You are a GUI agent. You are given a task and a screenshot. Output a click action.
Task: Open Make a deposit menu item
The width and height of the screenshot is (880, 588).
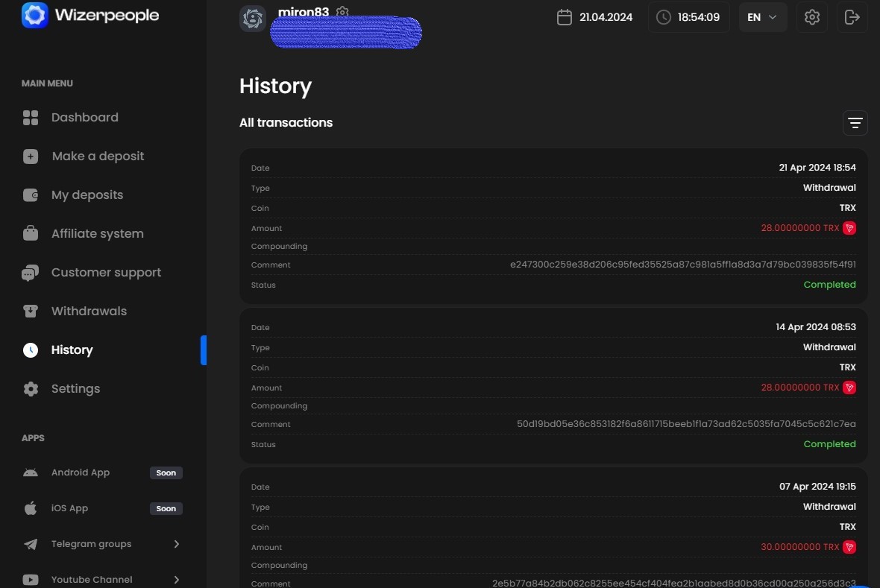tap(98, 156)
